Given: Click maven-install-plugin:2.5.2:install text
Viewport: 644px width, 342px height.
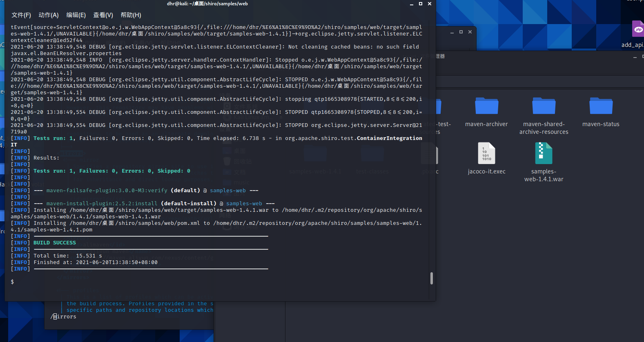Looking at the screenshot, I should [102, 204].
